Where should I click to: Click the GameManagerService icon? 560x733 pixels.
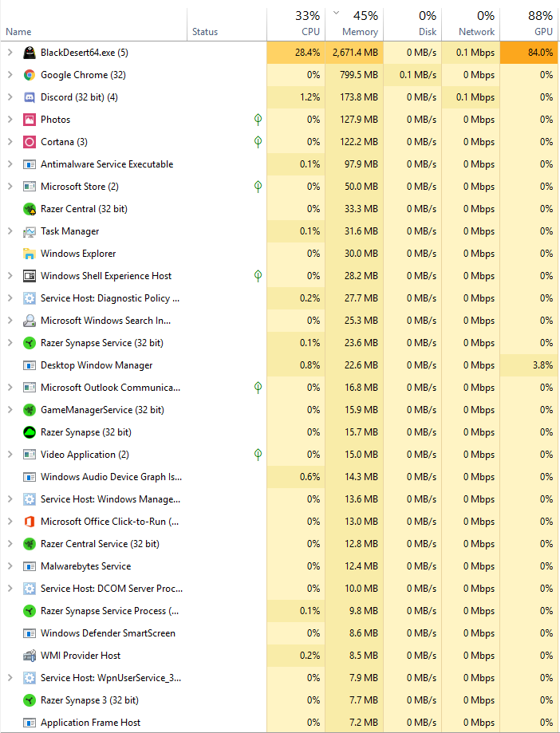pyautogui.click(x=30, y=410)
